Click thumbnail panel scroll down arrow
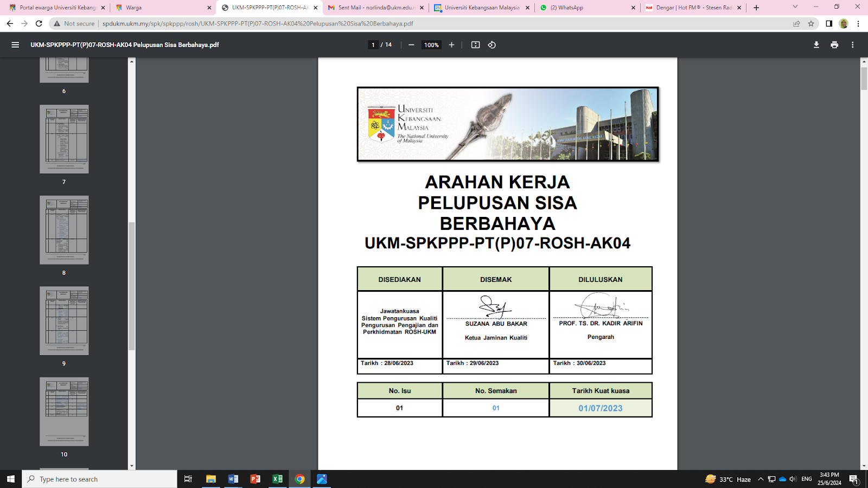Image resolution: width=868 pixels, height=488 pixels. pos(131,466)
